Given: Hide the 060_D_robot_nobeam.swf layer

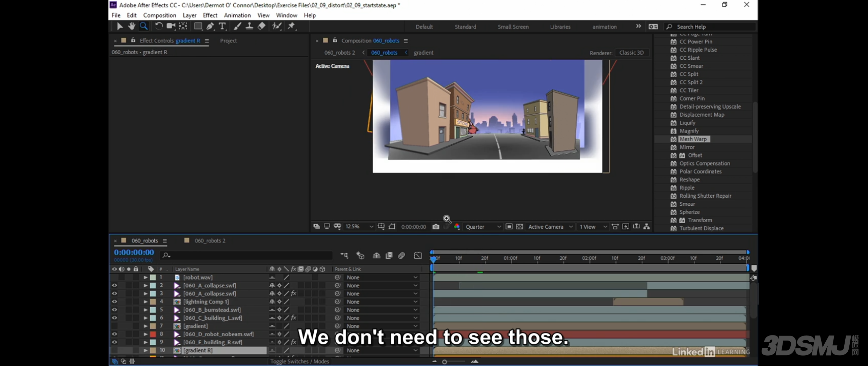Looking at the screenshot, I should pos(114,334).
